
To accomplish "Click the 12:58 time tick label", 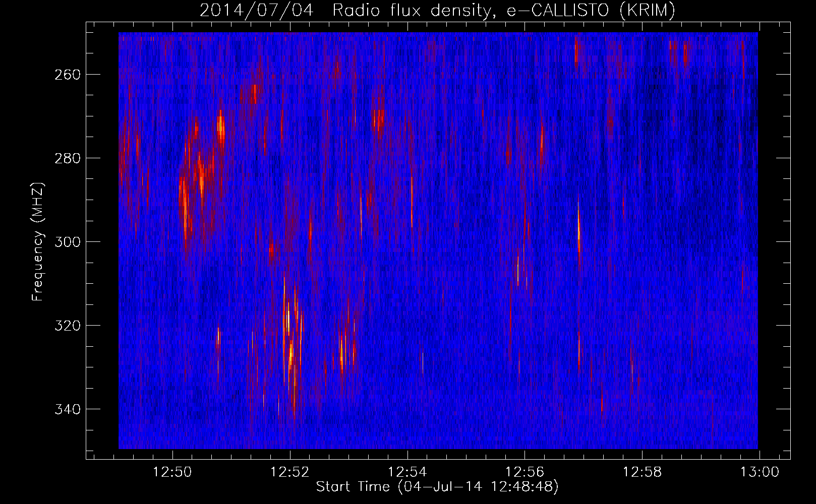I will (642, 472).
